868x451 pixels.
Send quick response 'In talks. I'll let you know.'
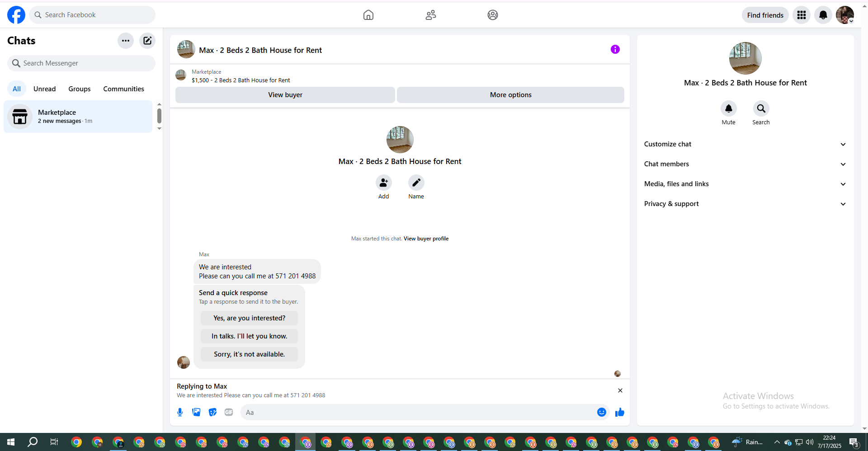click(x=250, y=336)
